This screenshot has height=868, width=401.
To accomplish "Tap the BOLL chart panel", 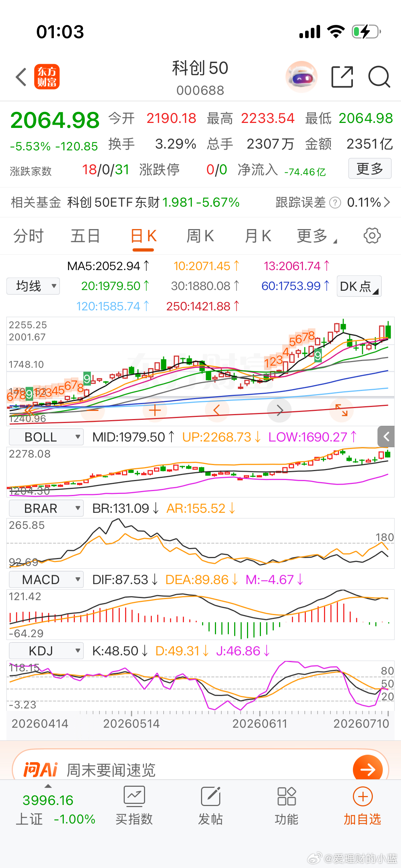I will coord(200,472).
